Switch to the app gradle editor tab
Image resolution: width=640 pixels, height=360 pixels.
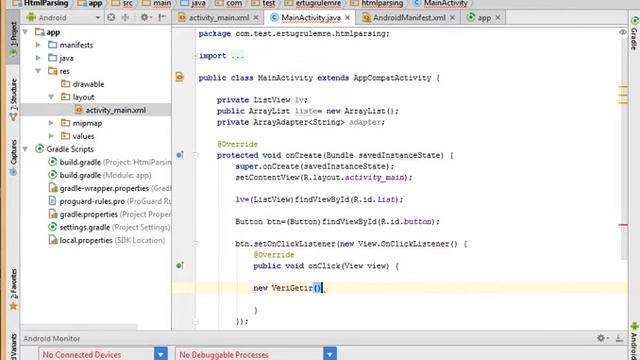coord(484,18)
